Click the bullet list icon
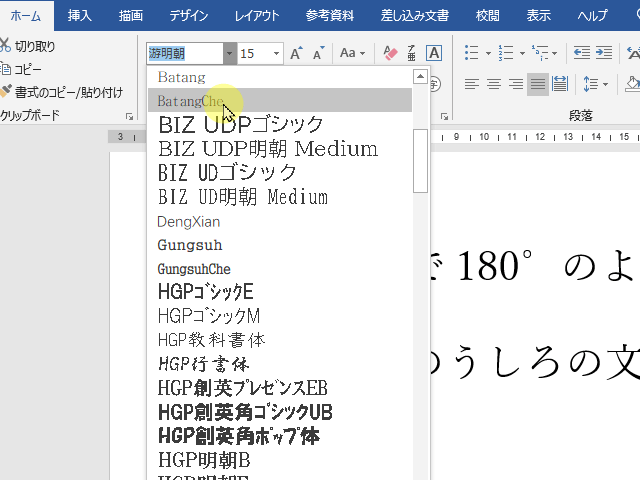640x480 pixels. pyautogui.click(x=471, y=53)
